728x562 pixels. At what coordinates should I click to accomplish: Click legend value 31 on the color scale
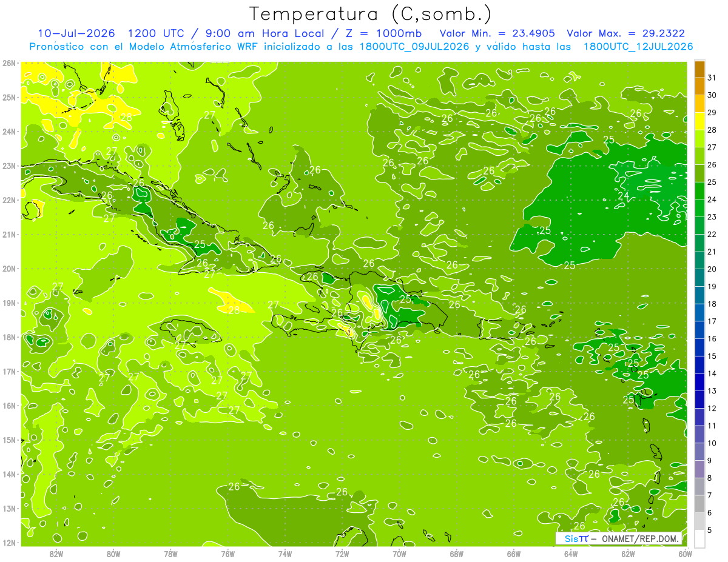[x=712, y=78]
